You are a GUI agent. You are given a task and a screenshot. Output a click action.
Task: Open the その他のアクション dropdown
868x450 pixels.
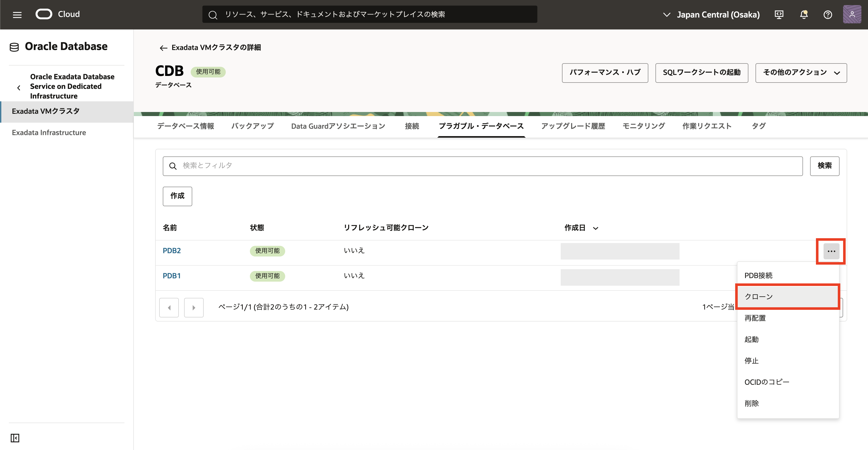[801, 73]
